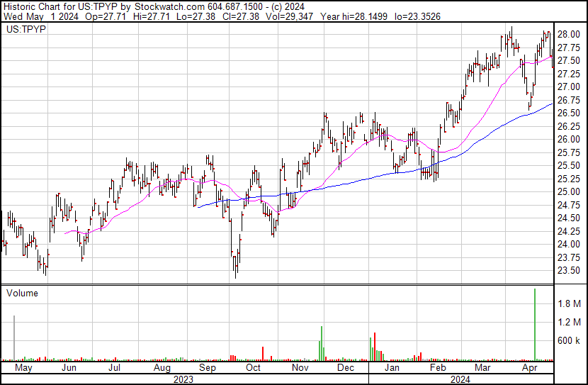The image size is (588, 385).
Task: Click the Sep month label
Action: pyautogui.click(x=208, y=368)
